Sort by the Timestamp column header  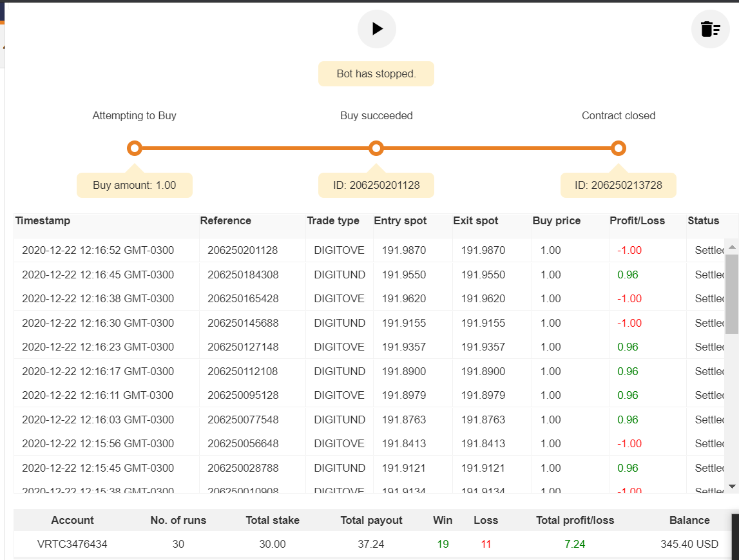point(43,220)
